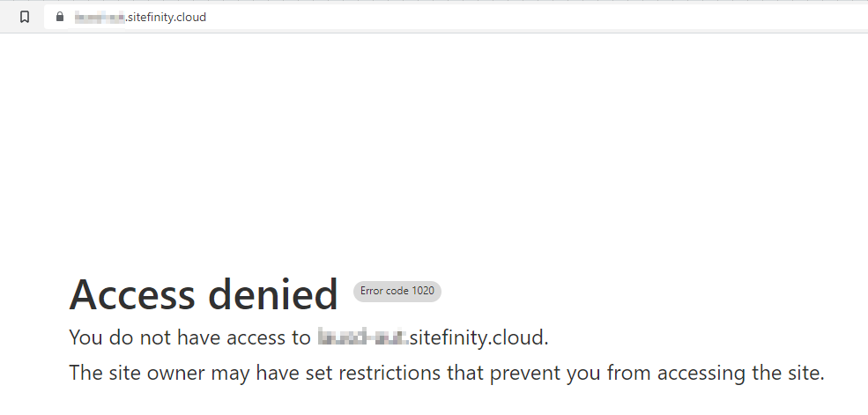868x415 pixels.
Task: Click the word "denied" in the heading
Action: click(273, 294)
